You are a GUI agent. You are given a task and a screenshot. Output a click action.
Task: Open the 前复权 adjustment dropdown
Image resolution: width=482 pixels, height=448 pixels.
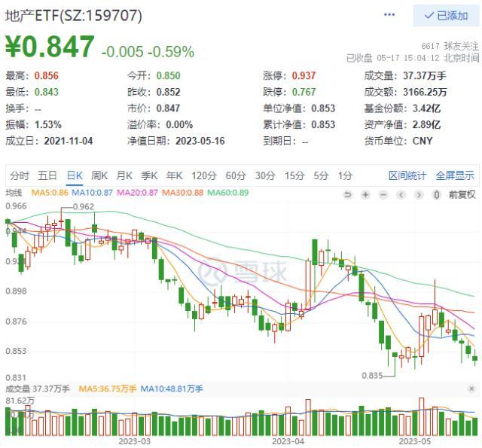pos(462,194)
